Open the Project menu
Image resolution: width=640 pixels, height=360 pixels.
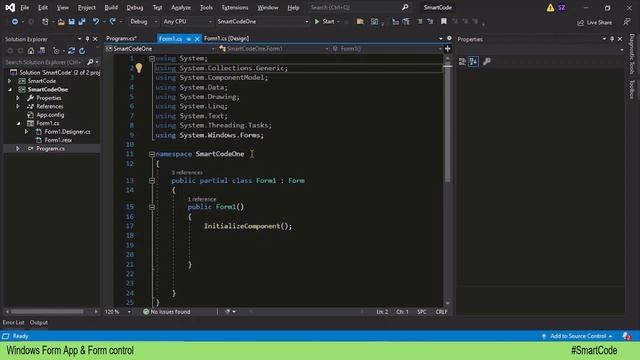coord(87,7)
